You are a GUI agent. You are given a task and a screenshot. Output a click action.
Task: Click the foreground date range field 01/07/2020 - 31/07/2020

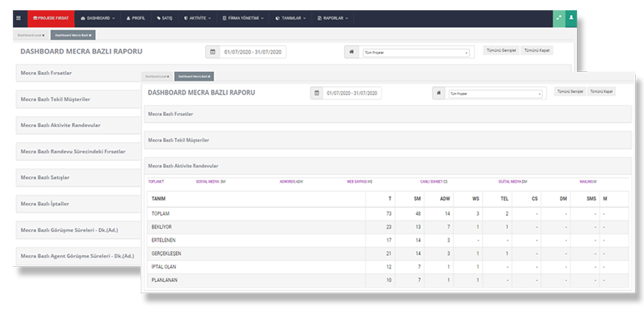(x=353, y=93)
